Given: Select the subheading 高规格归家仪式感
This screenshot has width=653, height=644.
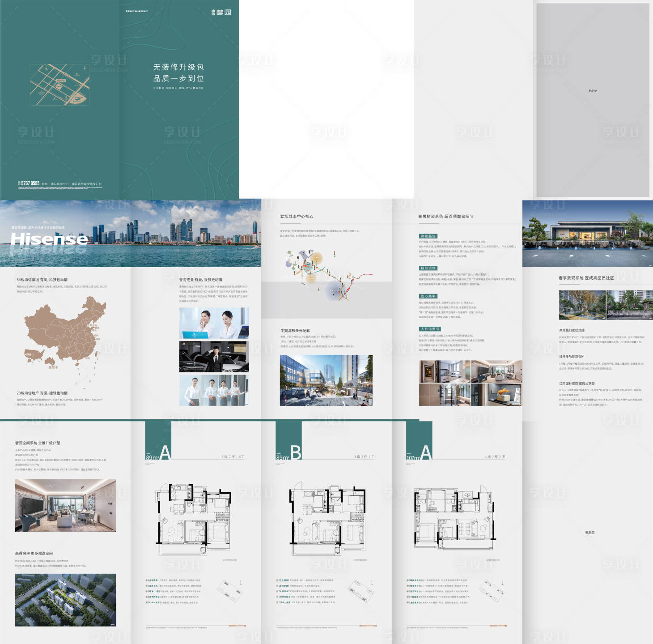Looking at the screenshot, I should pos(572,330).
